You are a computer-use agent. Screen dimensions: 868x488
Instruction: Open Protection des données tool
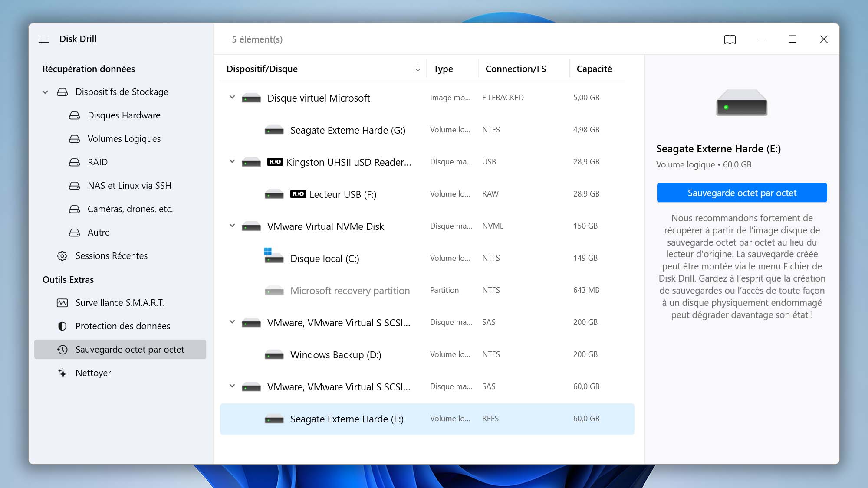click(x=123, y=326)
